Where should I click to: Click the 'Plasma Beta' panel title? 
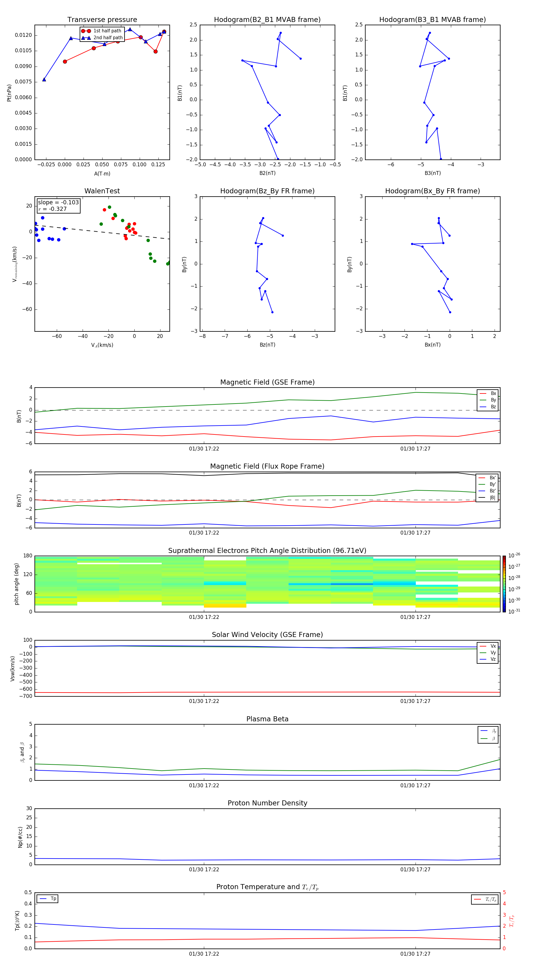coord(267,719)
